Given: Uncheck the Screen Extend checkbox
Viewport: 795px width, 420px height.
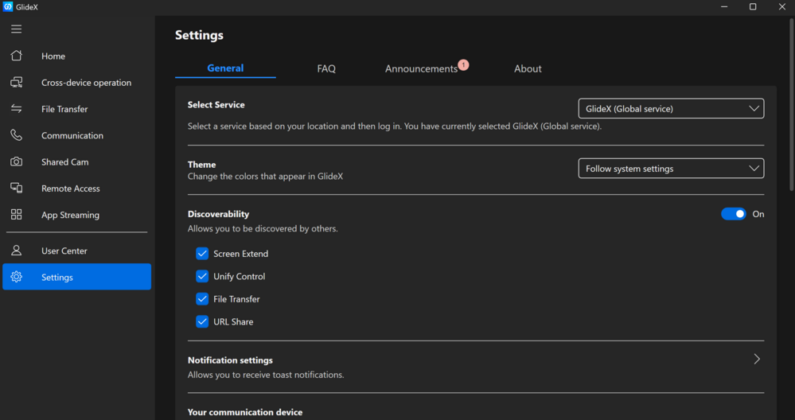Looking at the screenshot, I should click(x=202, y=254).
